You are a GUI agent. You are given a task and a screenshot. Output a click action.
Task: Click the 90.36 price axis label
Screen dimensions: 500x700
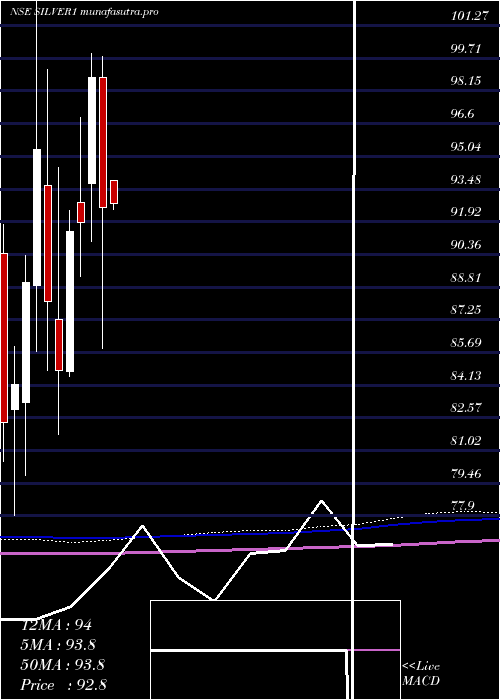466,245
